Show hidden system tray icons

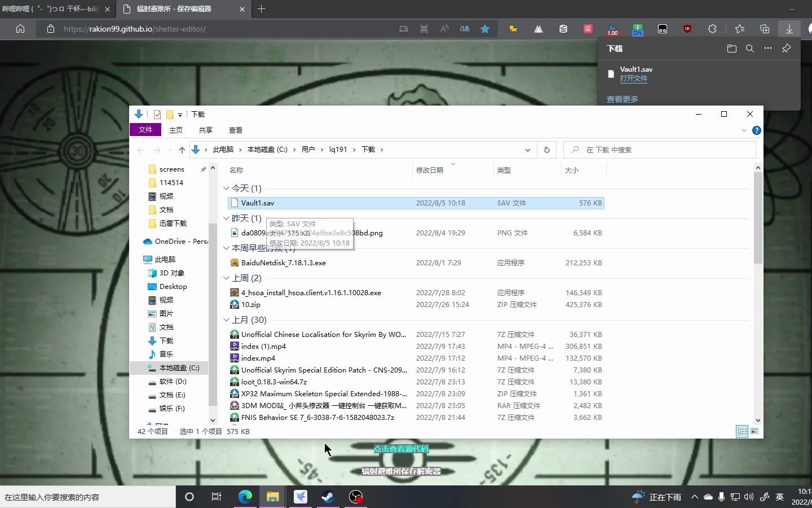(694, 497)
